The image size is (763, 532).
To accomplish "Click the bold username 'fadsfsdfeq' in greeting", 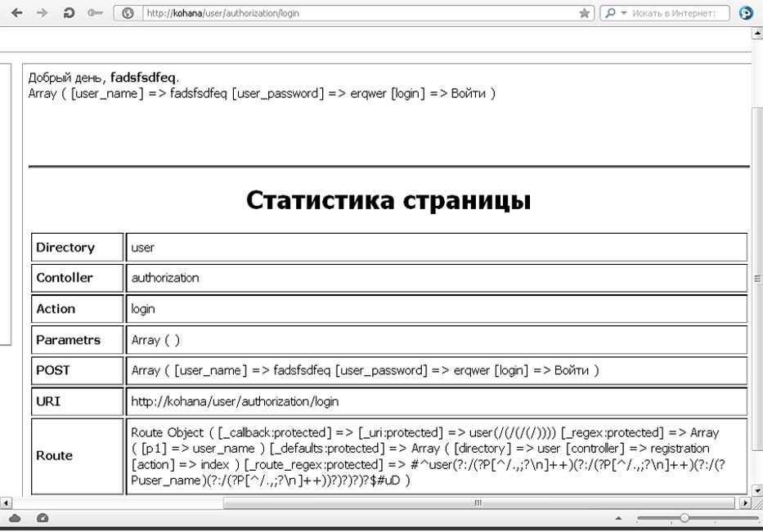I will tap(143, 78).
